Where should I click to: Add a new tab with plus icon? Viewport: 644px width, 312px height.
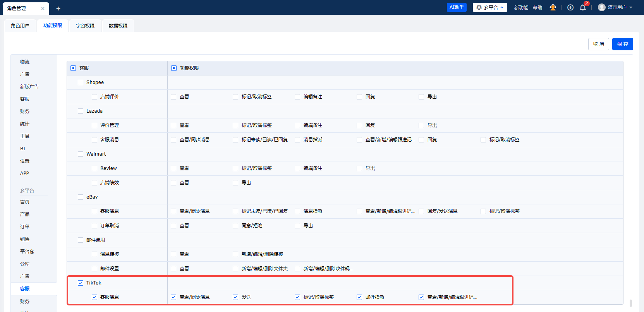(x=58, y=9)
